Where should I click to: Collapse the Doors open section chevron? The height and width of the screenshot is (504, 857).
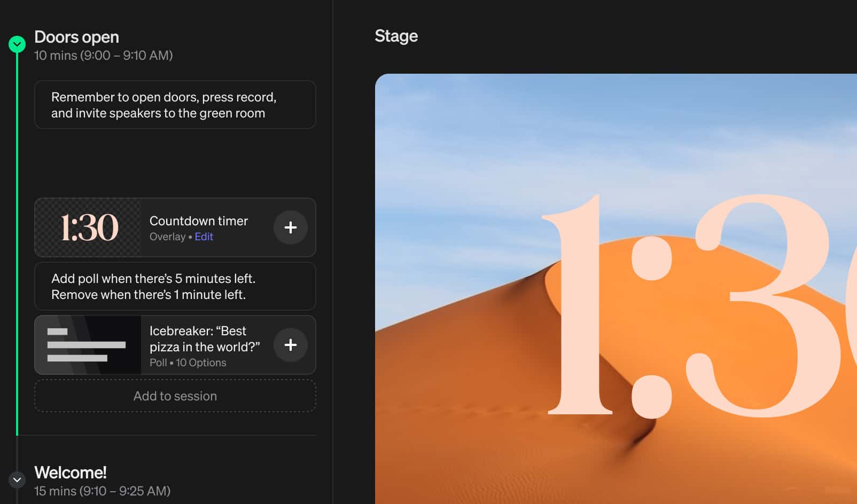[17, 44]
